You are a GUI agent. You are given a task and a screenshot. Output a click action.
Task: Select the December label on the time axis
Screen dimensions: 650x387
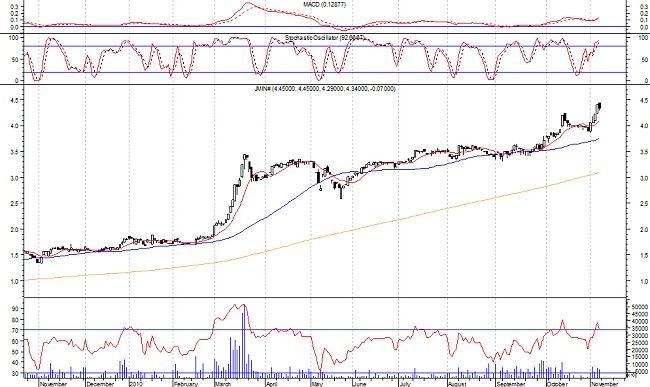pos(100,384)
